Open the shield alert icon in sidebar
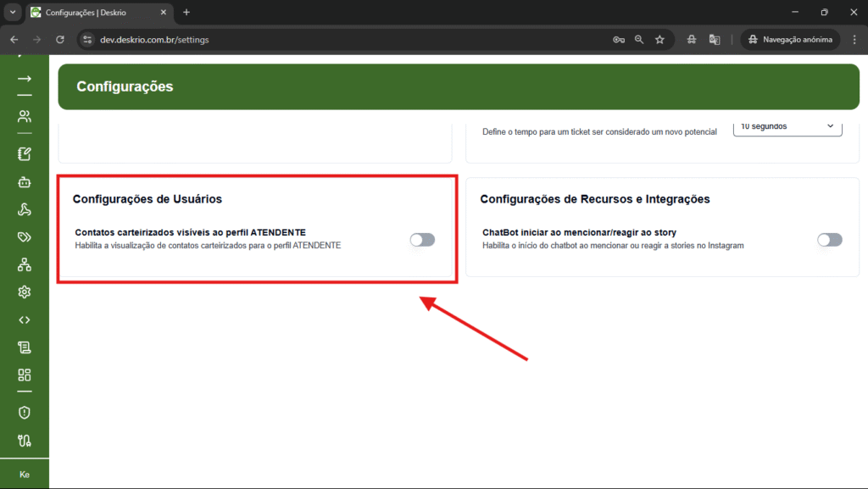The image size is (868, 489). pyautogui.click(x=25, y=413)
